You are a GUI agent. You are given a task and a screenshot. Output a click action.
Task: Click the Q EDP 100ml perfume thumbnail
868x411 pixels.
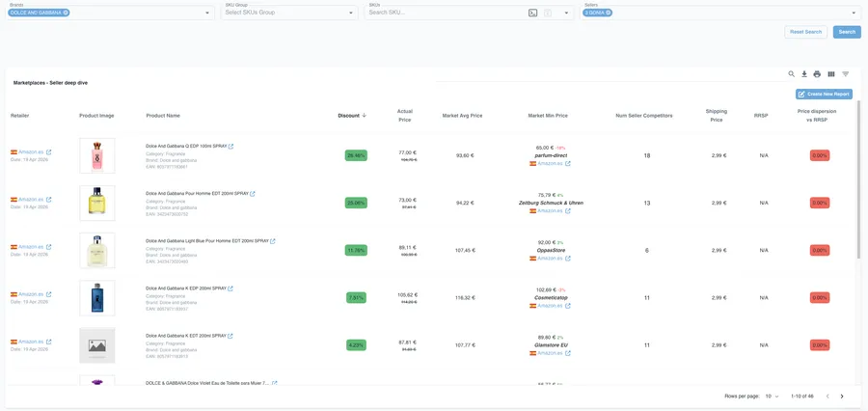pyautogui.click(x=97, y=155)
